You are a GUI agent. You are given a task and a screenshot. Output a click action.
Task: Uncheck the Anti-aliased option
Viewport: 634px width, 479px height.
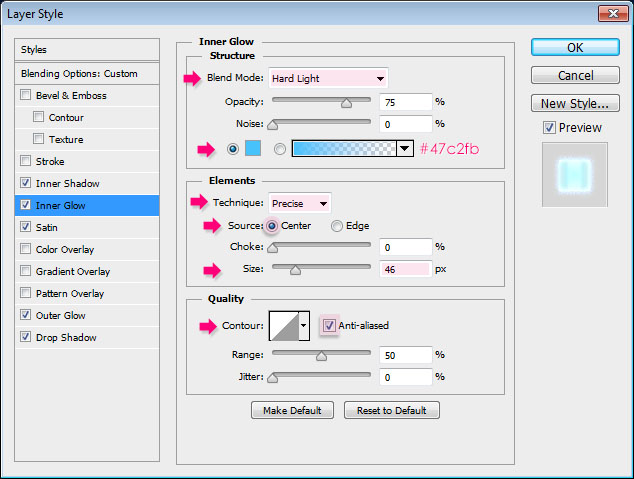point(328,326)
